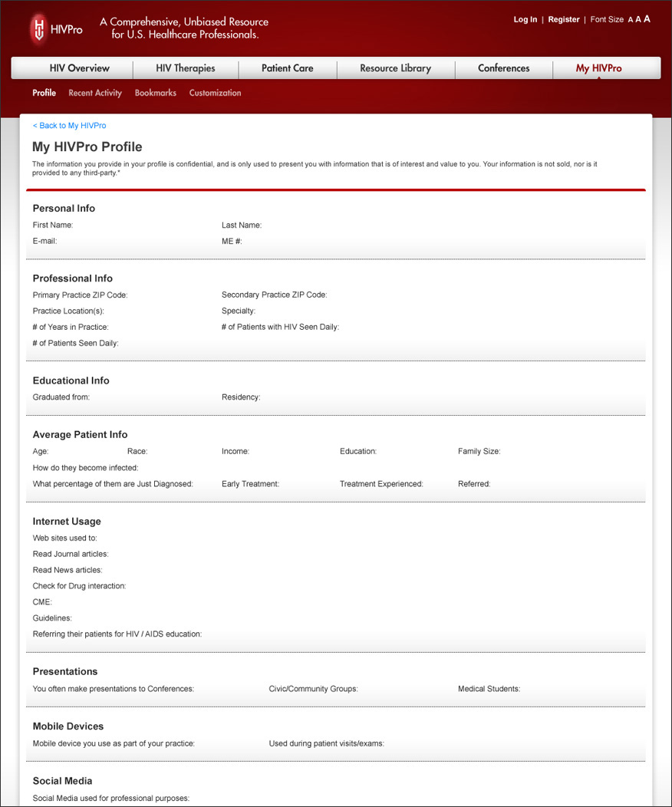Viewport: 672px width, 807px height.
Task: Click the Log In link
Action: point(525,19)
